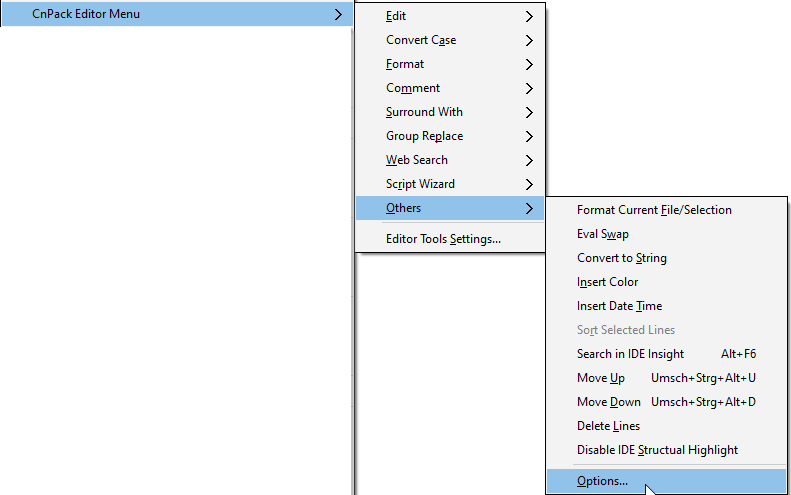Screen dimensions: 791x495
Task: Expand the Edit submenu arrow
Action: pyautogui.click(x=529, y=17)
